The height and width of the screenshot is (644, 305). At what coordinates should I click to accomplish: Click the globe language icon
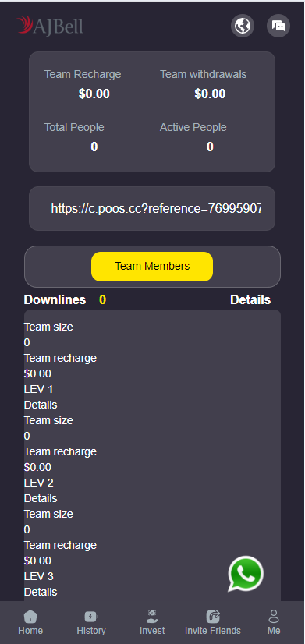243,26
